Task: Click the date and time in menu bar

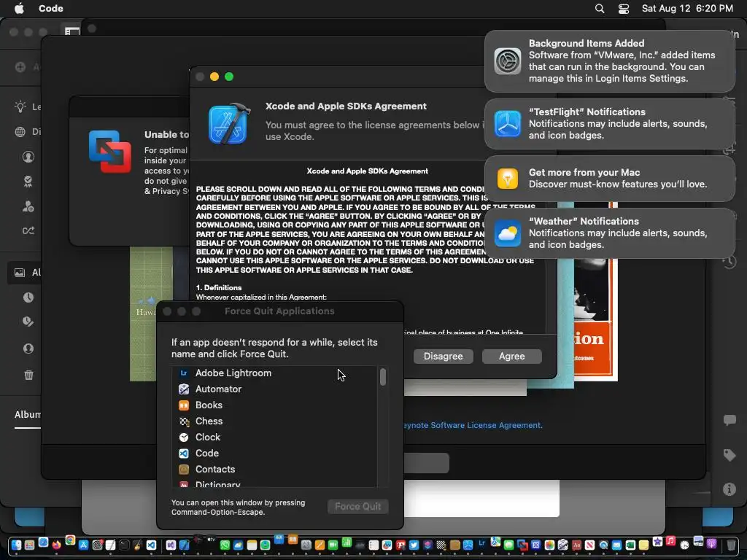Action: (x=687, y=9)
